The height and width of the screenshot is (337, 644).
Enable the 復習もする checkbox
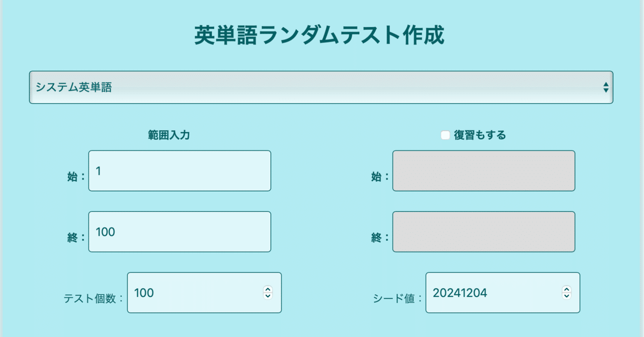pyautogui.click(x=445, y=134)
